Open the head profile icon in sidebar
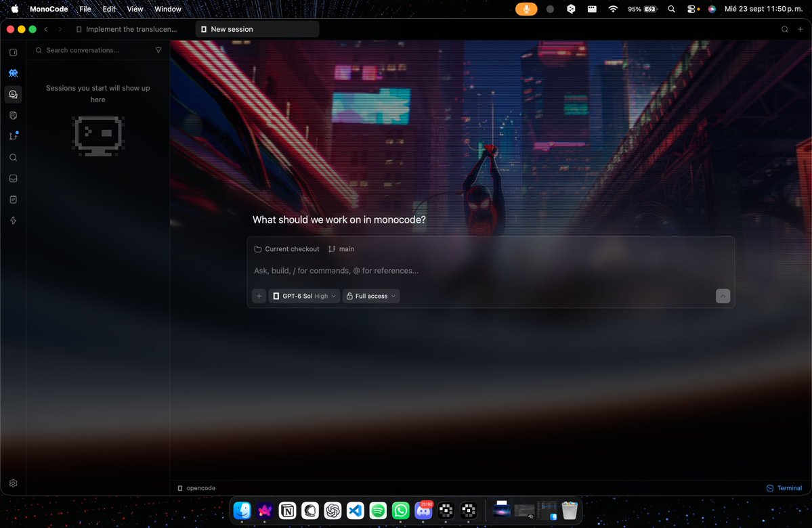The width and height of the screenshot is (812, 528). coord(14,116)
